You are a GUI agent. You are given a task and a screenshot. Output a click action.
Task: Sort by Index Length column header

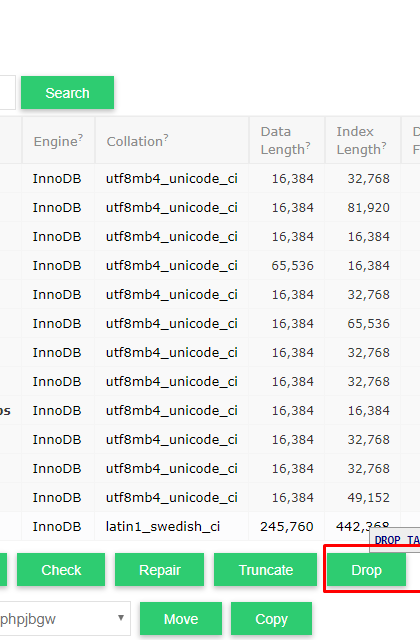click(x=359, y=140)
